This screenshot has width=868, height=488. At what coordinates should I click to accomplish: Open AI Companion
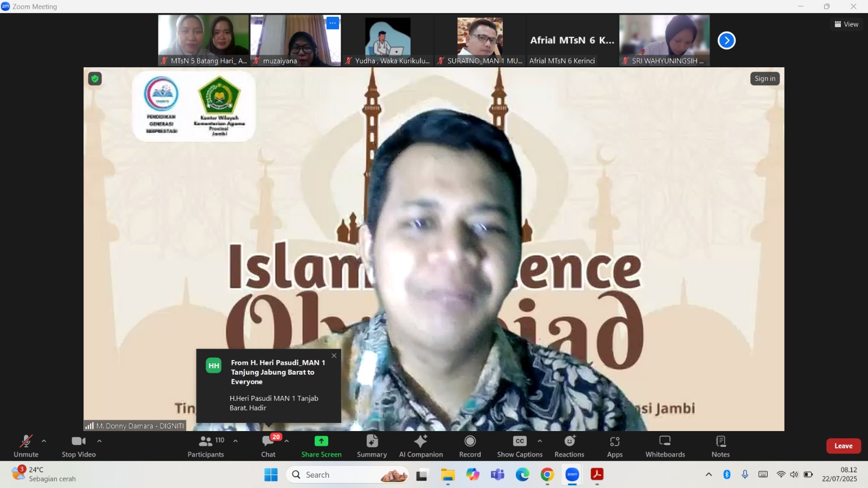coord(421,446)
